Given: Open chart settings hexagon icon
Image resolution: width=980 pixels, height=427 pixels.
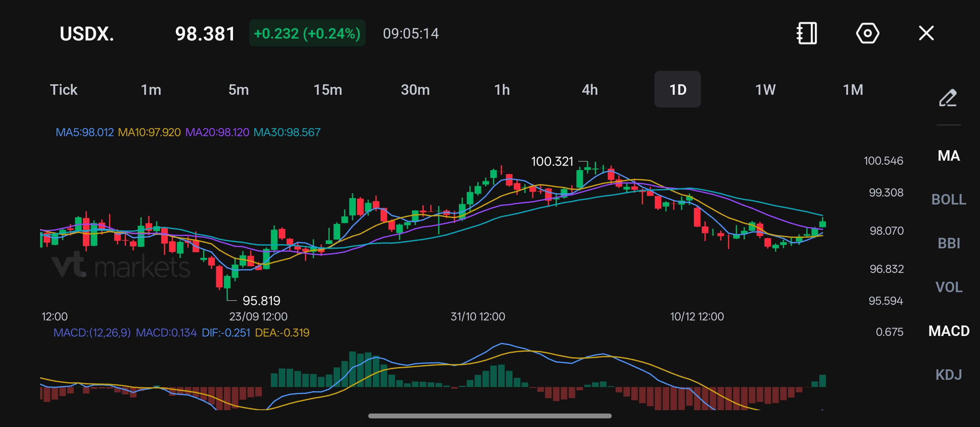Looking at the screenshot, I should [x=867, y=33].
